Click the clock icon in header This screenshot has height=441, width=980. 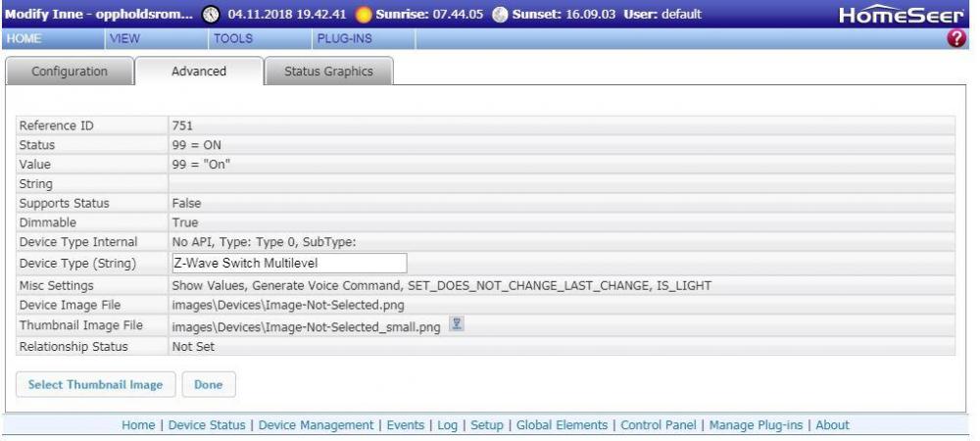click(x=212, y=12)
